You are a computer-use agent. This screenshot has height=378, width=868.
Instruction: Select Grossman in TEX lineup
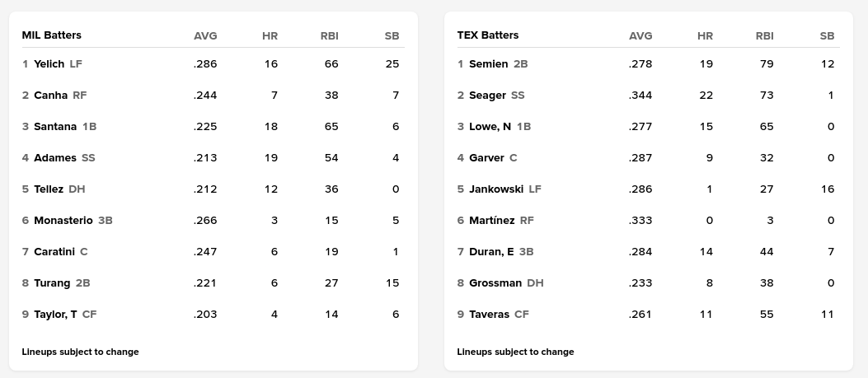point(495,282)
